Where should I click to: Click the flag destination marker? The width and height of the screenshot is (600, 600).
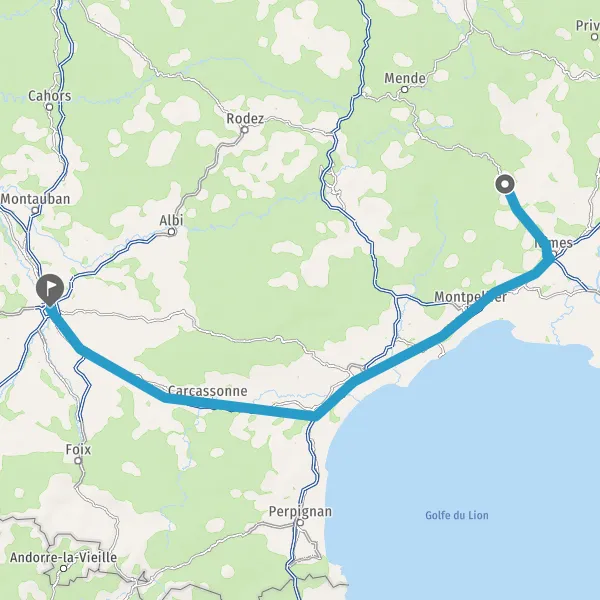tap(50, 290)
